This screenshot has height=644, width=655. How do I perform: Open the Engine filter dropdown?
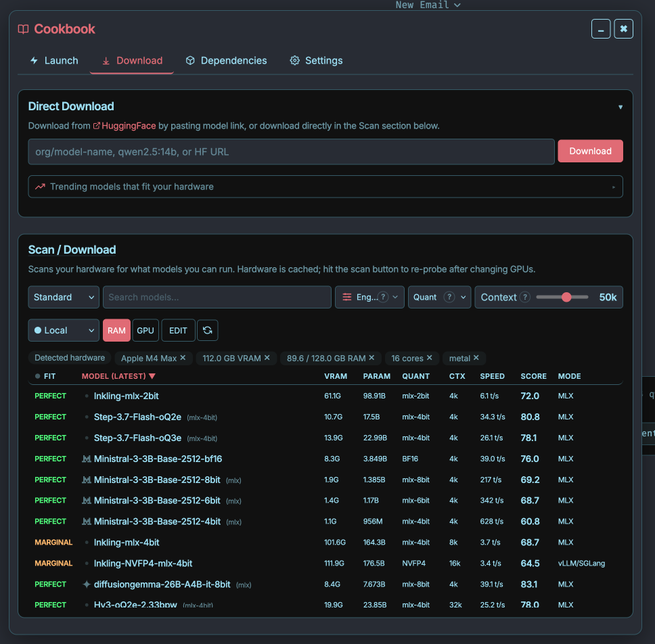tap(369, 297)
